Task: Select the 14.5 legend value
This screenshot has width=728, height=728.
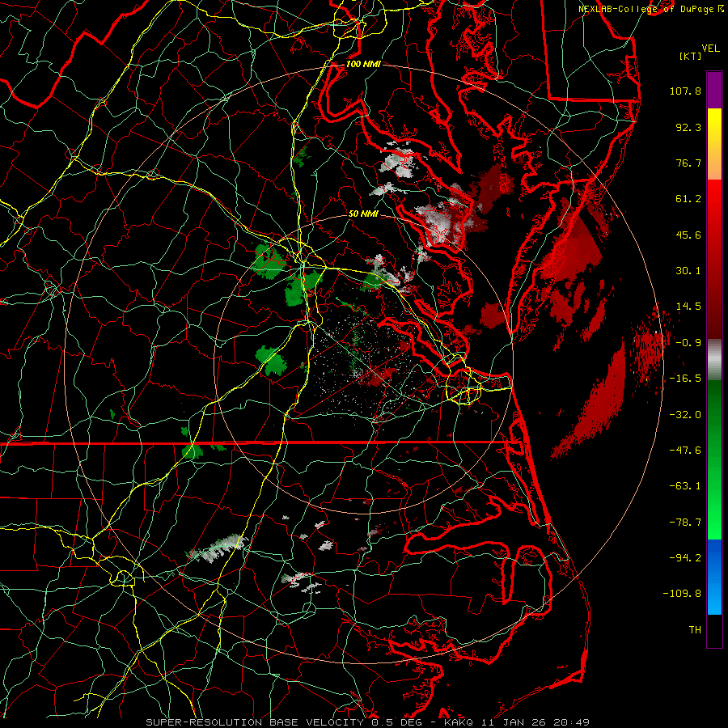Action: 688,307
